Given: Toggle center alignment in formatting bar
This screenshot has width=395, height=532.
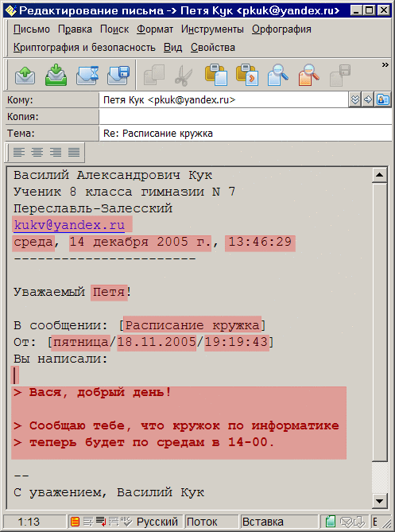Looking at the screenshot, I should coord(37,152).
